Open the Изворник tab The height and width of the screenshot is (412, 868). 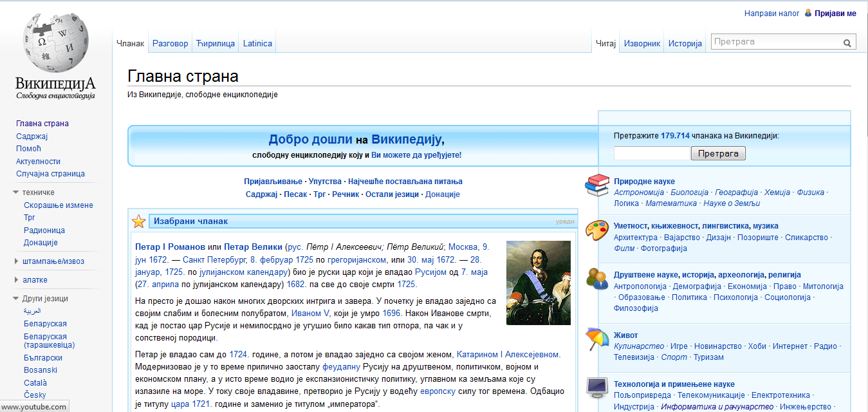(x=642, y=43)
